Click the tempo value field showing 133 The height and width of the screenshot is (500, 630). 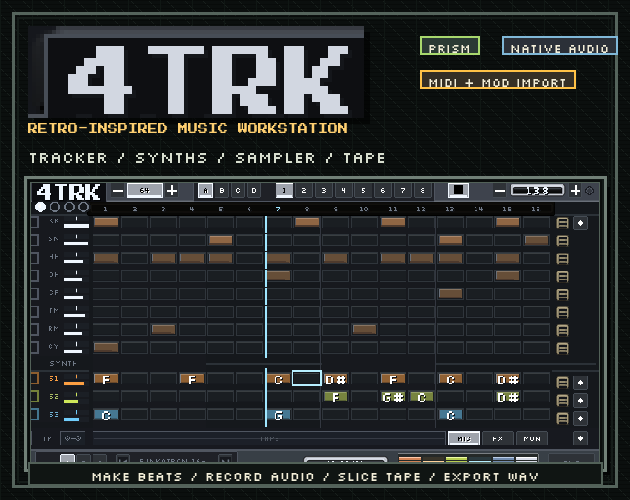coord(538,191)
